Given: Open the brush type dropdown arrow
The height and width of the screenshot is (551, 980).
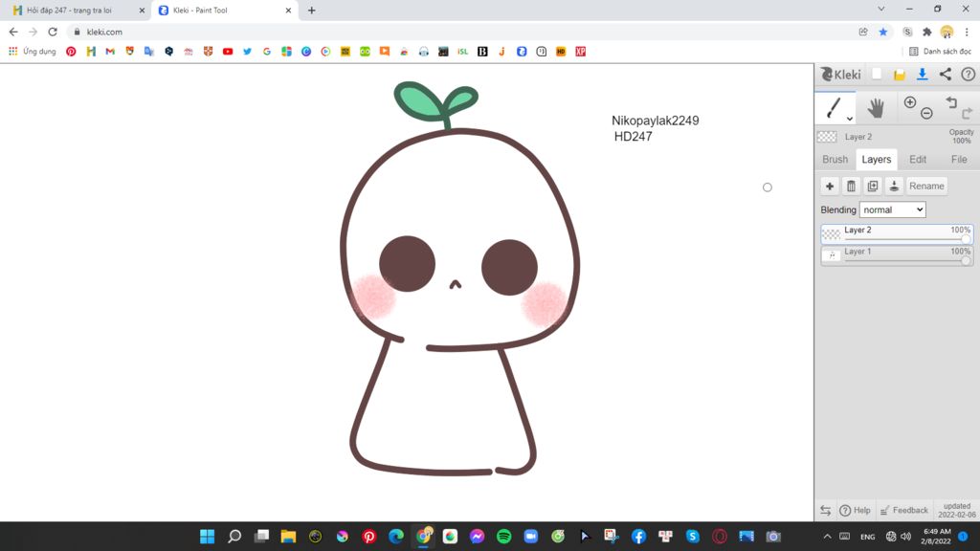Looking at the screenshot, I should [x=850, y=119].
